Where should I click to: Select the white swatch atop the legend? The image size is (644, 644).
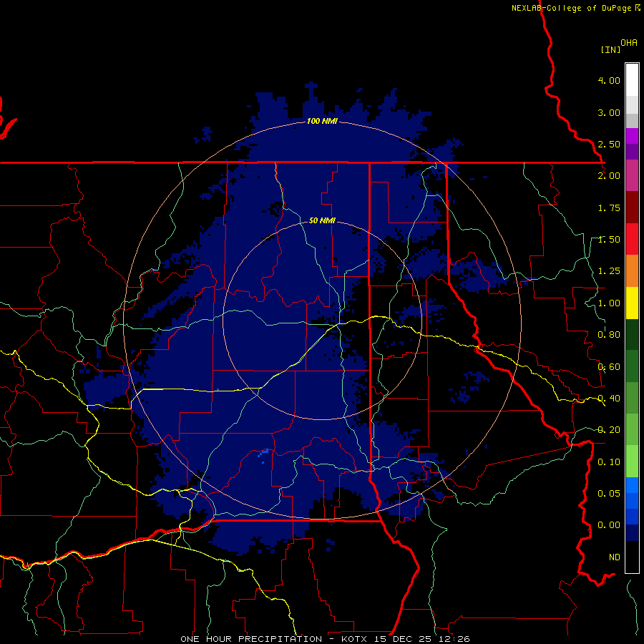click(632, 79)
